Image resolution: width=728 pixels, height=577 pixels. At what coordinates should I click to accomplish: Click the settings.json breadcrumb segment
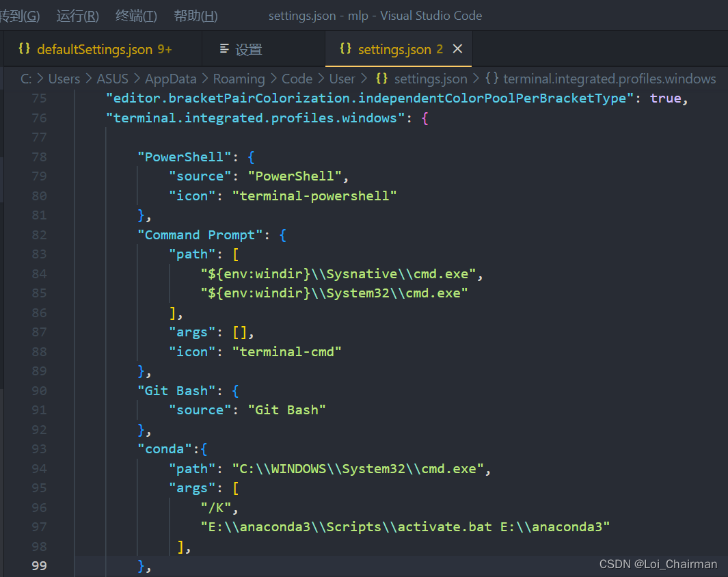click(431, 79)
